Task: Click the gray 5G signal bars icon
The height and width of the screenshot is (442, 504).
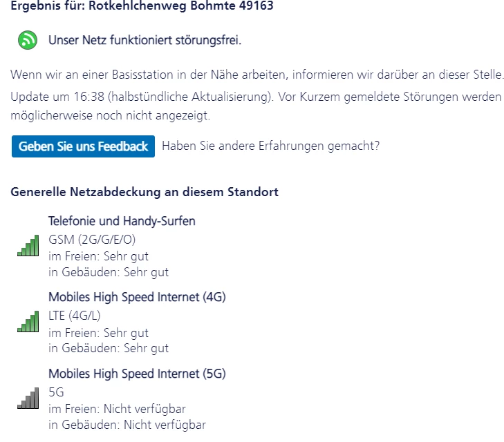Action: (x=28, y=398)
